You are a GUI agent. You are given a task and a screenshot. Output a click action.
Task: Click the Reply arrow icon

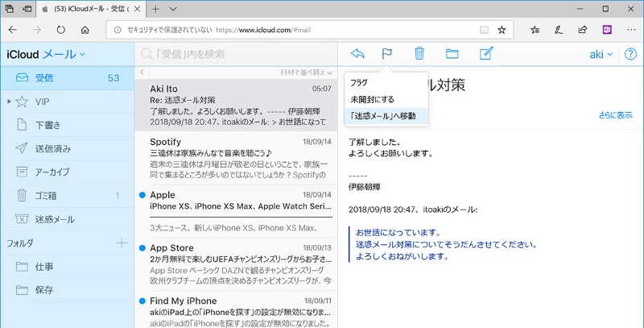tap(358, 54)
